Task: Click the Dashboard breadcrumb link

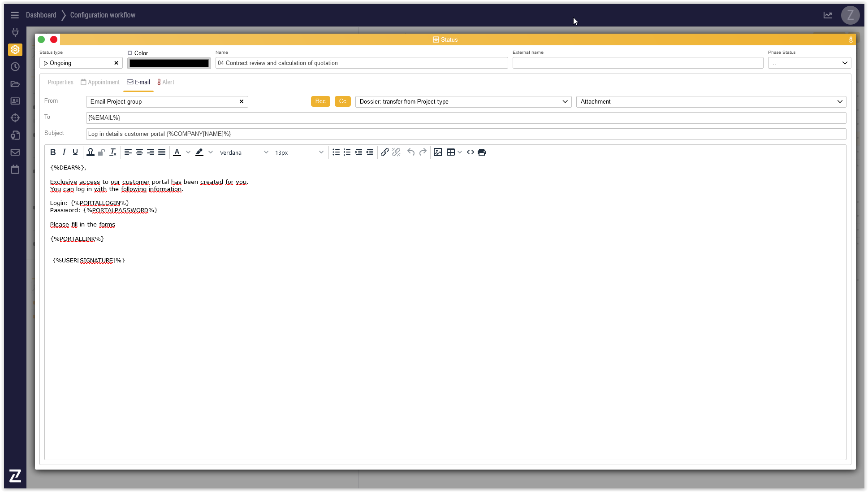Action: point(41,15)
